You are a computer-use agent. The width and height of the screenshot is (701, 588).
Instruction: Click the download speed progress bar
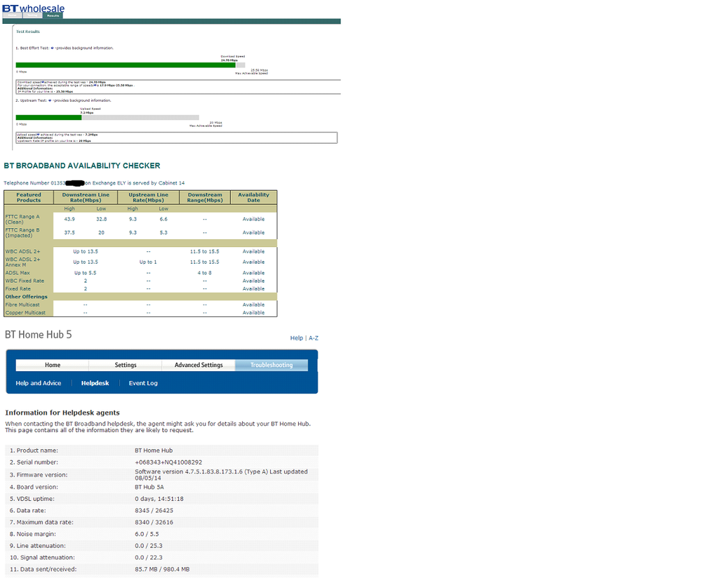(130, 65)
